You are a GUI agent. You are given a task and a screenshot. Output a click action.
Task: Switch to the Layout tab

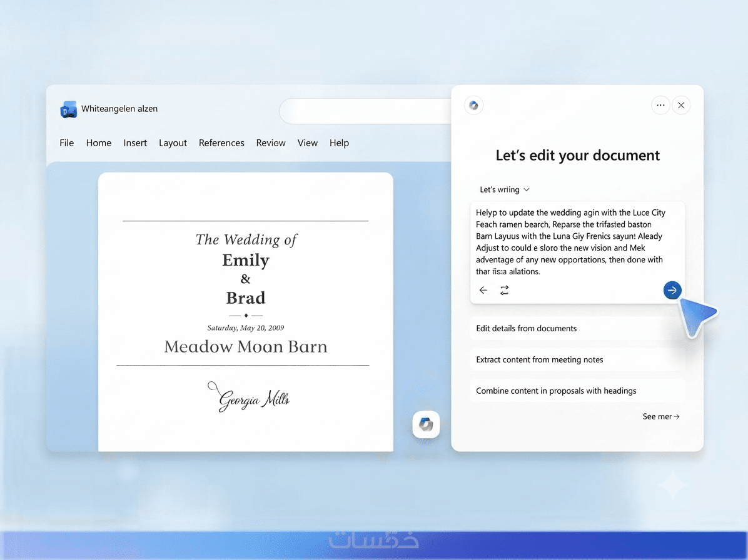173,143
